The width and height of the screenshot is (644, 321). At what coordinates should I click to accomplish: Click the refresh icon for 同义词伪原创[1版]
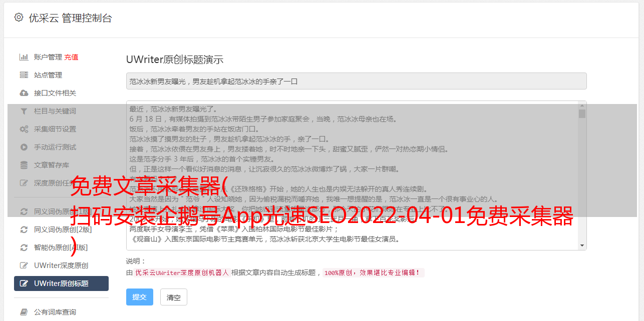(24, 211)
